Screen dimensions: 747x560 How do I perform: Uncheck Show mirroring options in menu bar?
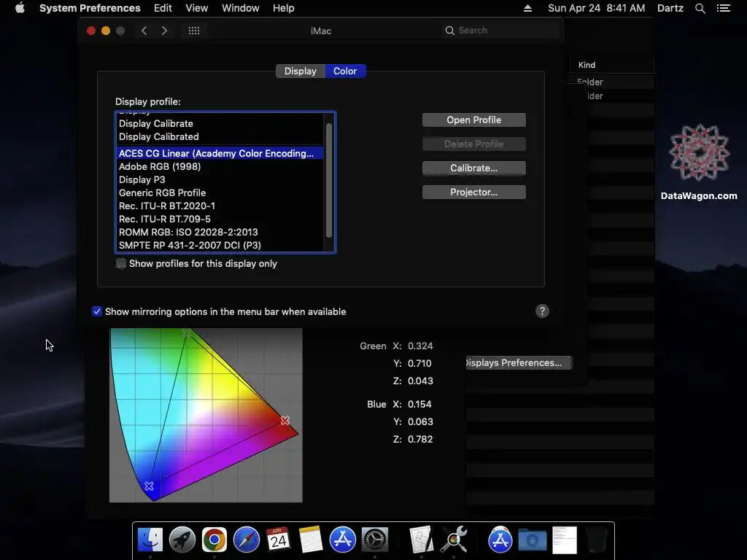pyautogui.click(x=97, y=311)
